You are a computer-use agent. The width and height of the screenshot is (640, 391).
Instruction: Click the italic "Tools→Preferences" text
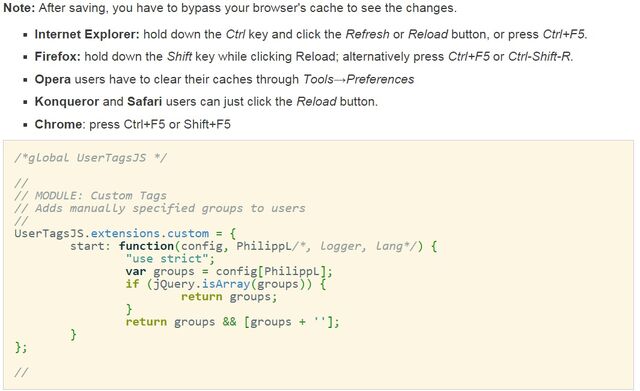(358, 79)
